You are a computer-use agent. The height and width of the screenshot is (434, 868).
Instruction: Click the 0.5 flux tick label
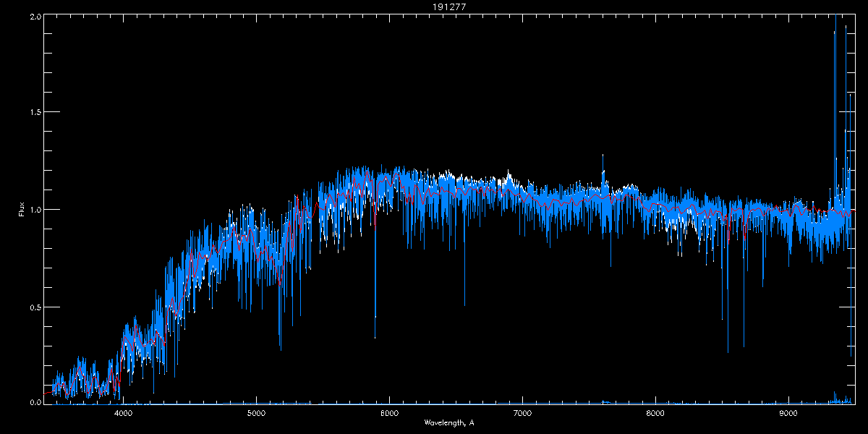[x=35, y=307]
